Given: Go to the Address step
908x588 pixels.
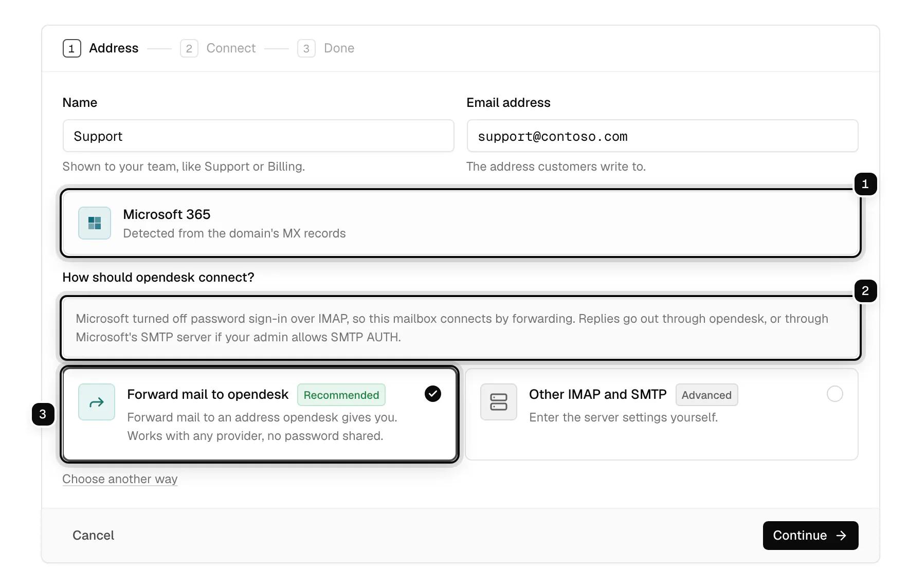Looking at the screenshot, I should pyautogui.click(x=101, y=48).
